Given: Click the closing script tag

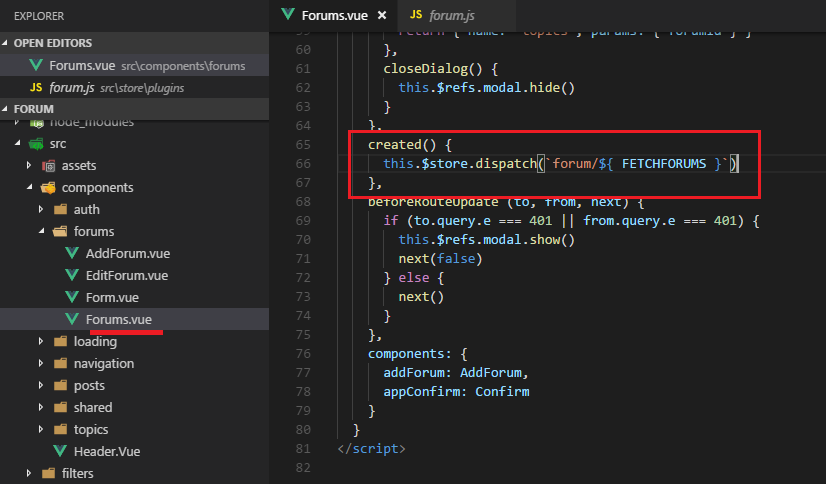Looking at the screenshot, I should tap(371, 449).
